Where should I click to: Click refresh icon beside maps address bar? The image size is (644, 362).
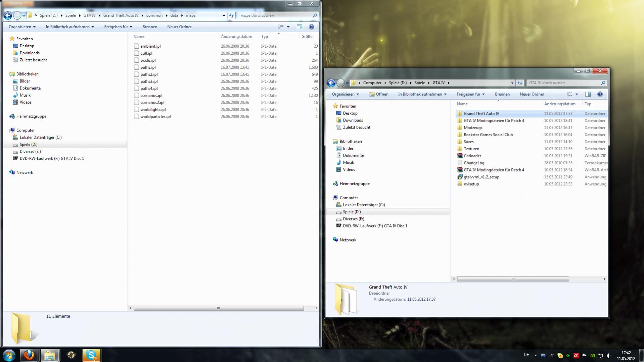coord(231,15)
